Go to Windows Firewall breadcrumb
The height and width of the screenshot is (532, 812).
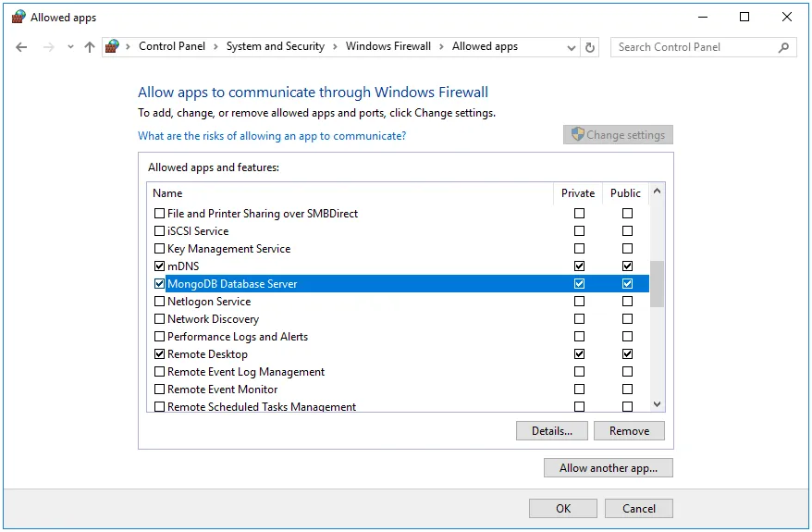tap(388, 46)
